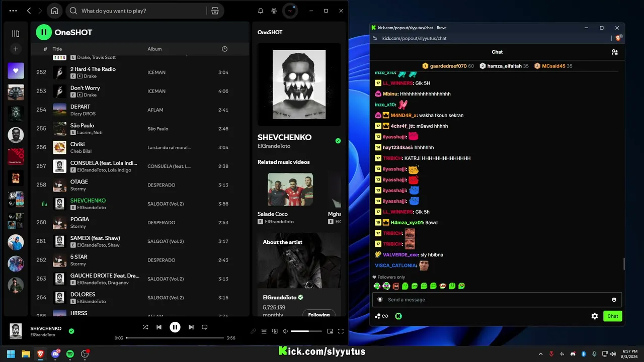Open Spotify notifications bell
The width and height of the screenshot is (644, 362).
pos(261,11)
